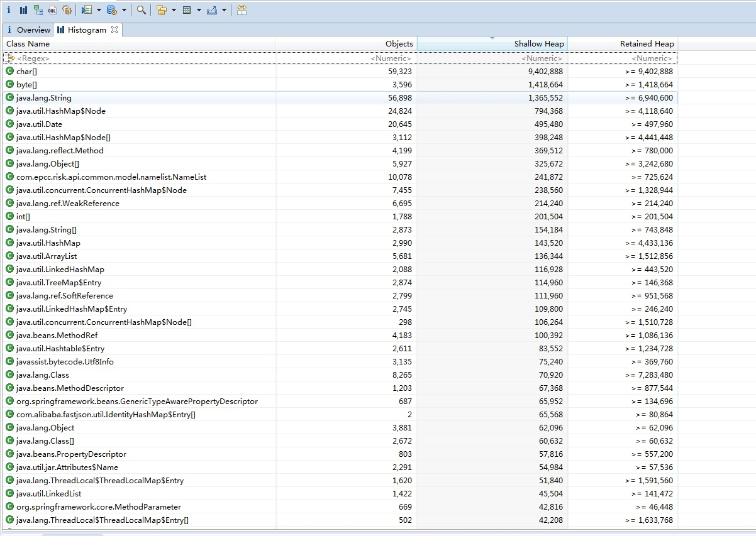Select the org.springframework.beans.GenericTypeAwarePropertyDescriptor row

340,401
